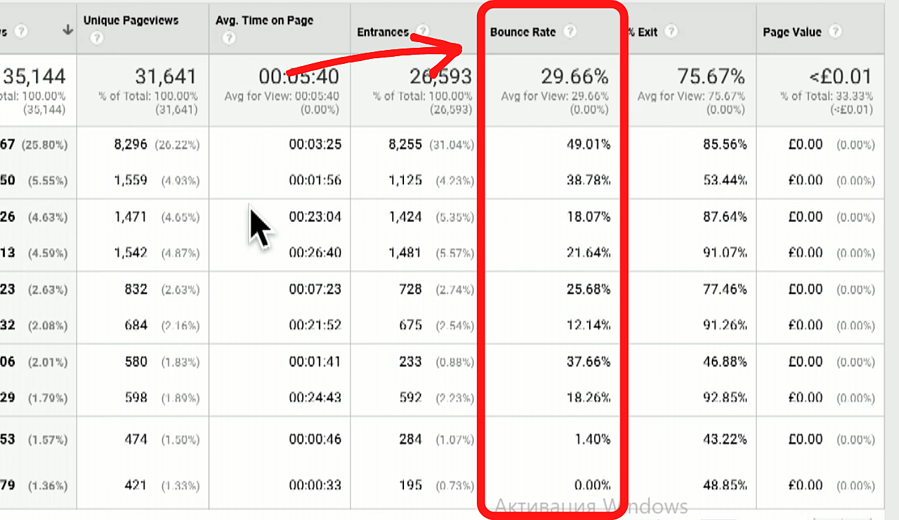Click the Unique Pageviews cell 1,542
Image resolution: width=899 pixels, height=520 pixels.
pos(131,253)
